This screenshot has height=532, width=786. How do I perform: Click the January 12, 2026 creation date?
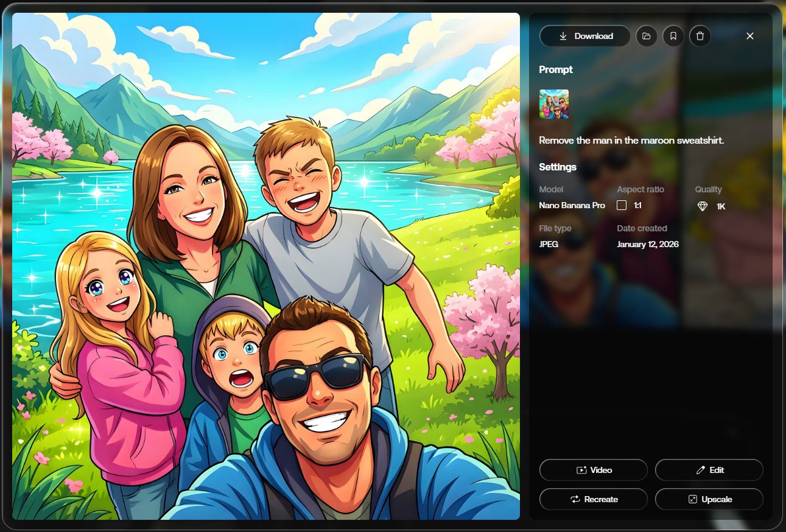click(648, 244)
